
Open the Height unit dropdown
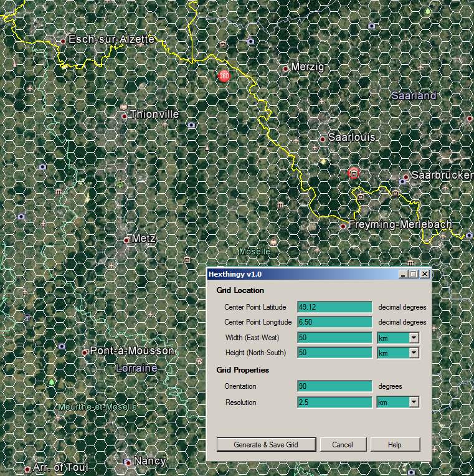coord(414,353)
